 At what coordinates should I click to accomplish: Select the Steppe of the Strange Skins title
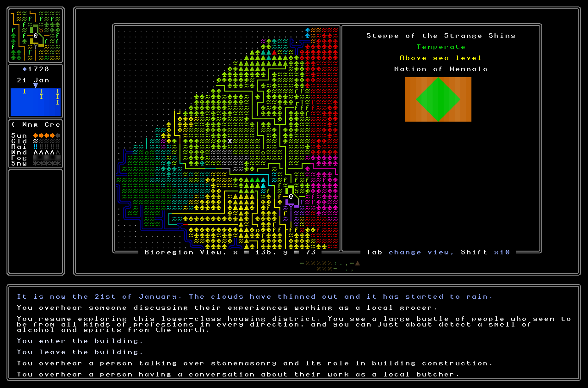tap(440, 36)
